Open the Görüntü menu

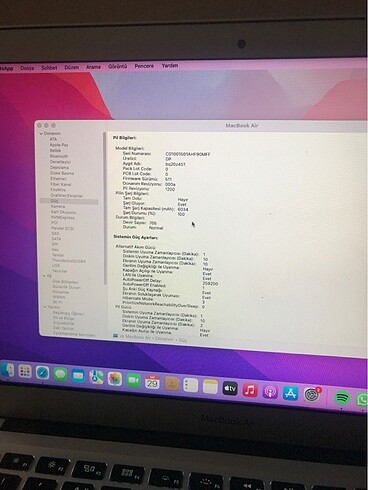tap(118, 66)
